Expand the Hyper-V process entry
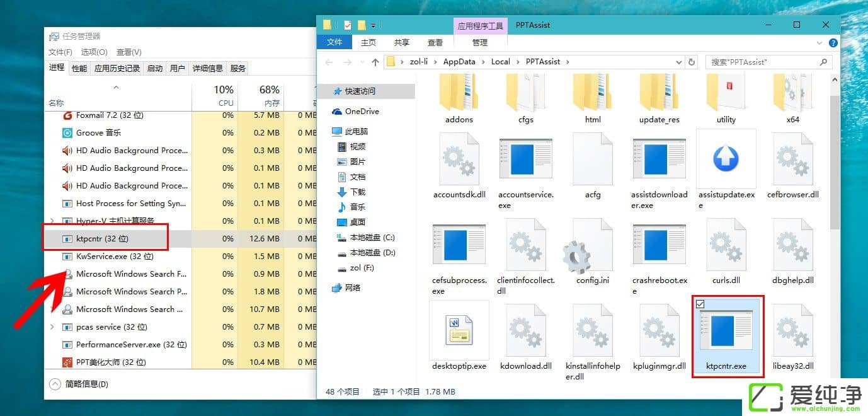 [52, 221]
